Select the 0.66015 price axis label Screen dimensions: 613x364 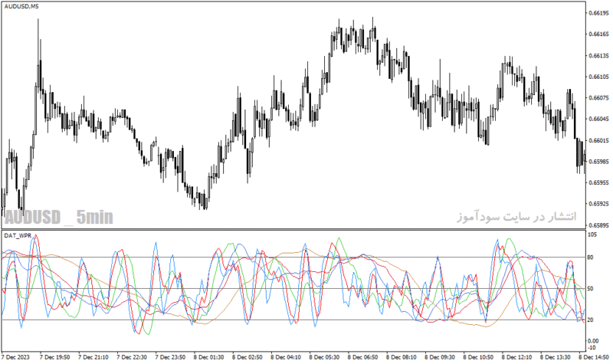tap(598, 140)
